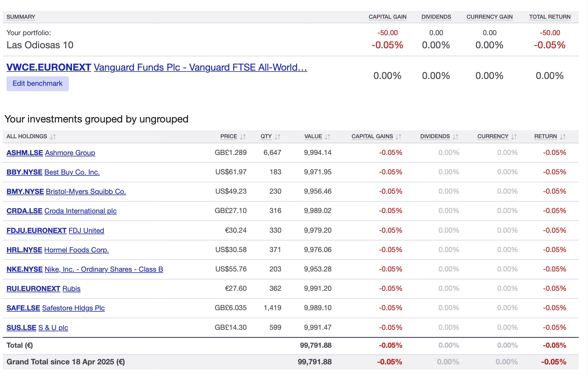Screen dimensions: 588x376
Task: Sort by Value column arrows icon
Action: 327,137
